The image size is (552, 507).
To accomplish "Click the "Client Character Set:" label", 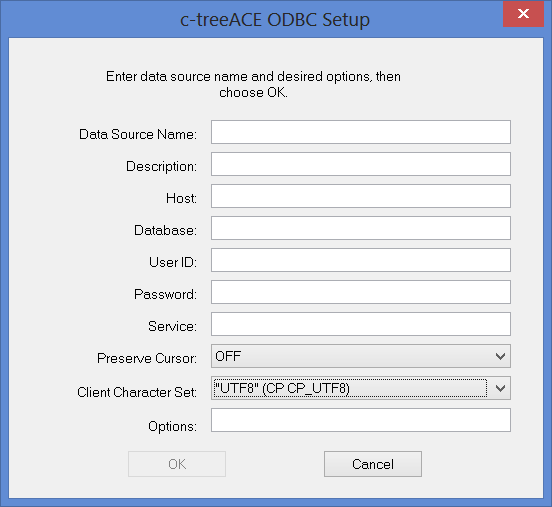I will [137, 392].
